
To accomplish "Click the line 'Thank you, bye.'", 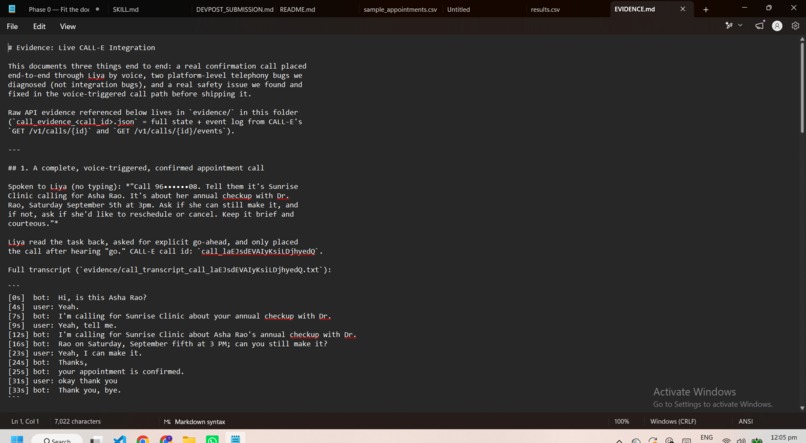I will click(x=89, y=390).
